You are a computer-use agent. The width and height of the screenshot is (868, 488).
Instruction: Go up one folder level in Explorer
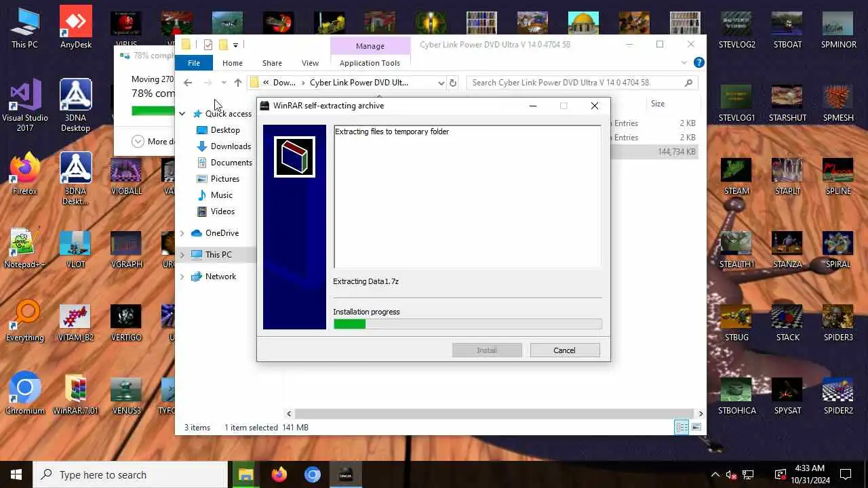pyautogui.click(x=237, y=83)
